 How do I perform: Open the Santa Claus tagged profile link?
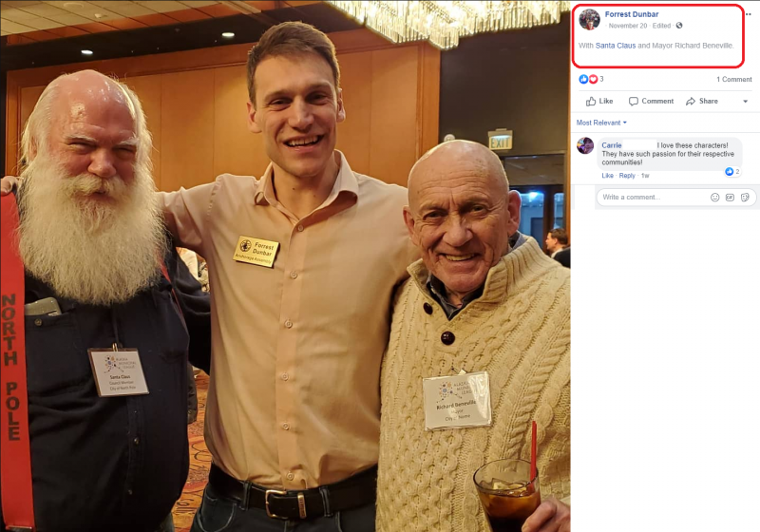[x=615, y=46]
